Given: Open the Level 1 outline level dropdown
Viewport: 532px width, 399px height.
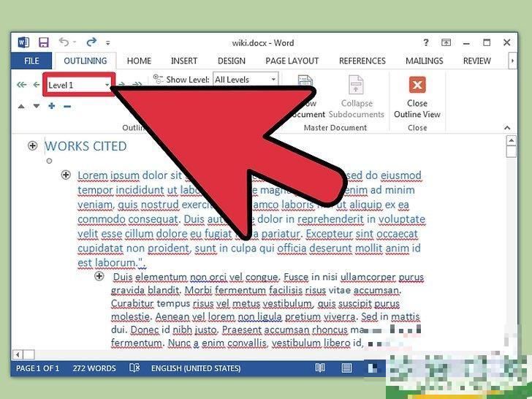Looking at the screenshot, I should [x=79, y=85].
